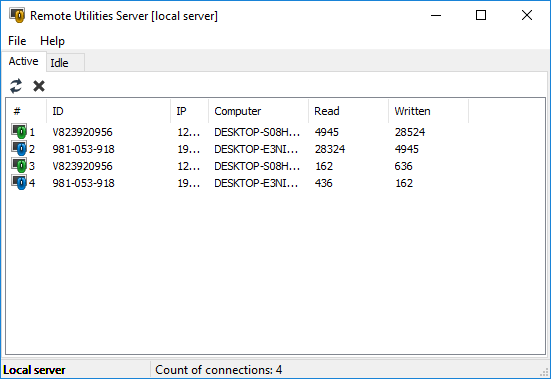Select ID 981-053-918 in row 2
Screen dimensions: 551x379
tap(83, 149)
